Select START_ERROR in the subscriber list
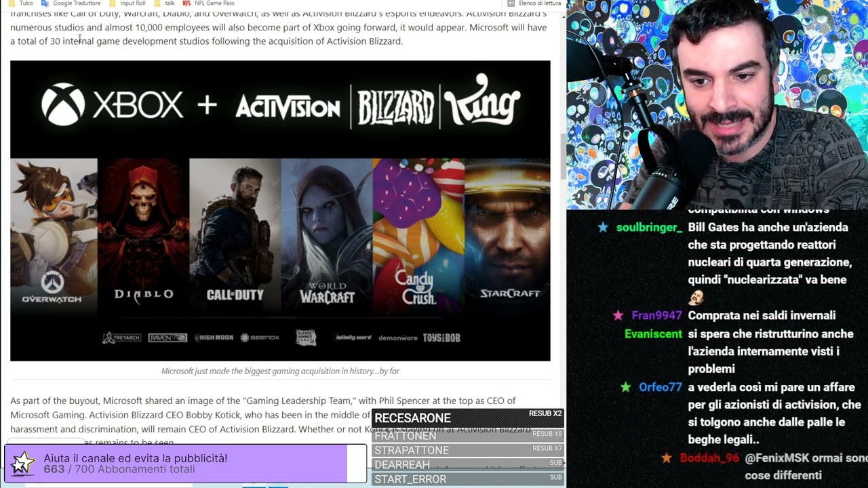868x488 pixels. pos(468,479)
